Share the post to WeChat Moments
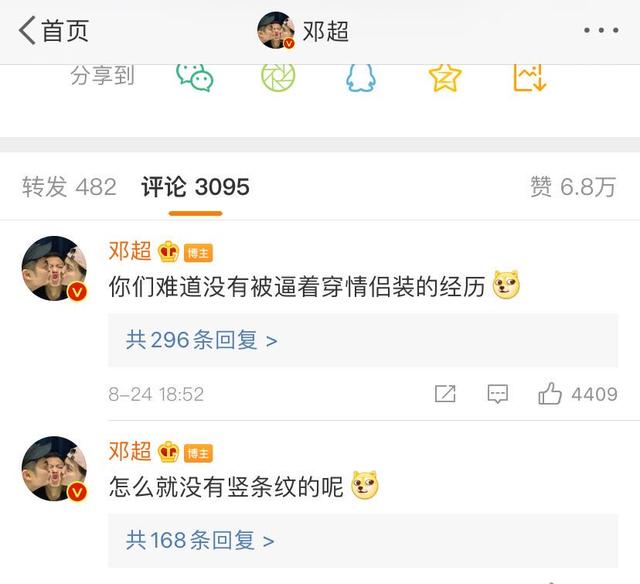Screen dimensions: 640x584 pyautogui.click(x=278, y=77)
